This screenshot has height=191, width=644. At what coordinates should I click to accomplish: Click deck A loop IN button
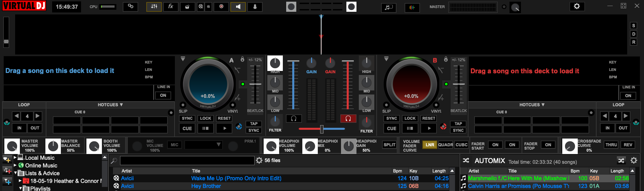pos(20,128)
